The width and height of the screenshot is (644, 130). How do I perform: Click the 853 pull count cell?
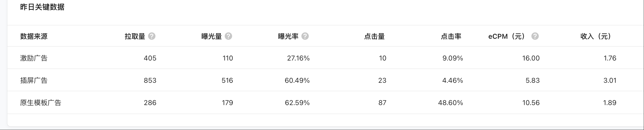click(150, 80)
